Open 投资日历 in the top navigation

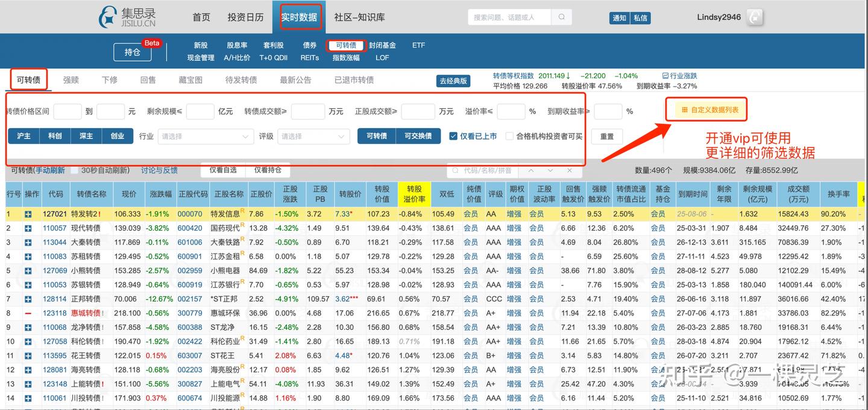(x=245, y=17)
